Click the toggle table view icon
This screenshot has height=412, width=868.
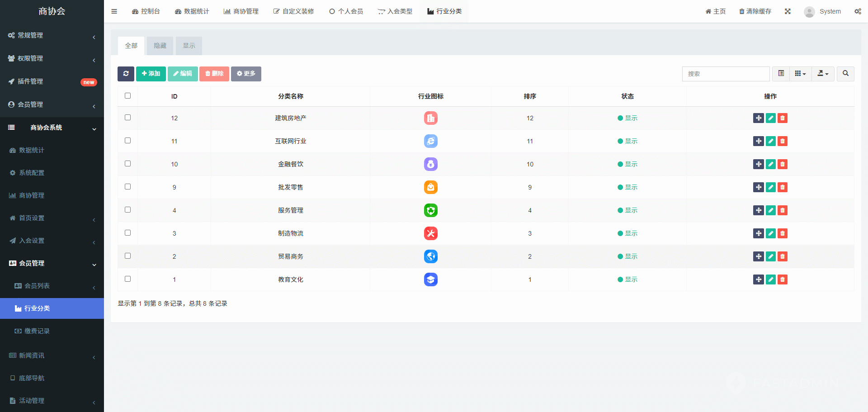click(781, 74)
